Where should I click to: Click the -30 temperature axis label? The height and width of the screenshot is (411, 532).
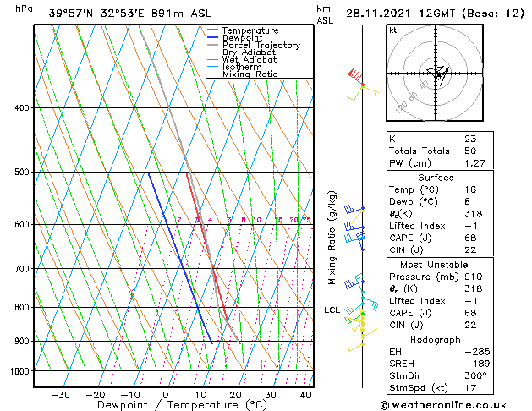[60, 395]
